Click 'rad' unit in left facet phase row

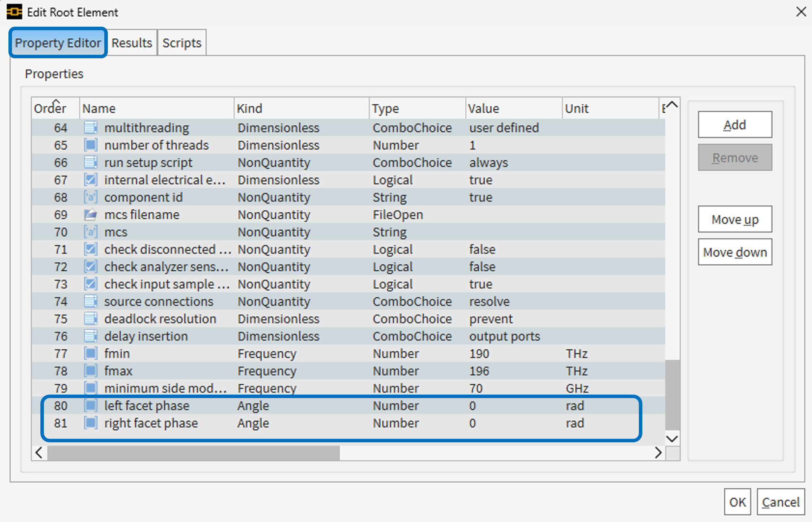point(575,406)
